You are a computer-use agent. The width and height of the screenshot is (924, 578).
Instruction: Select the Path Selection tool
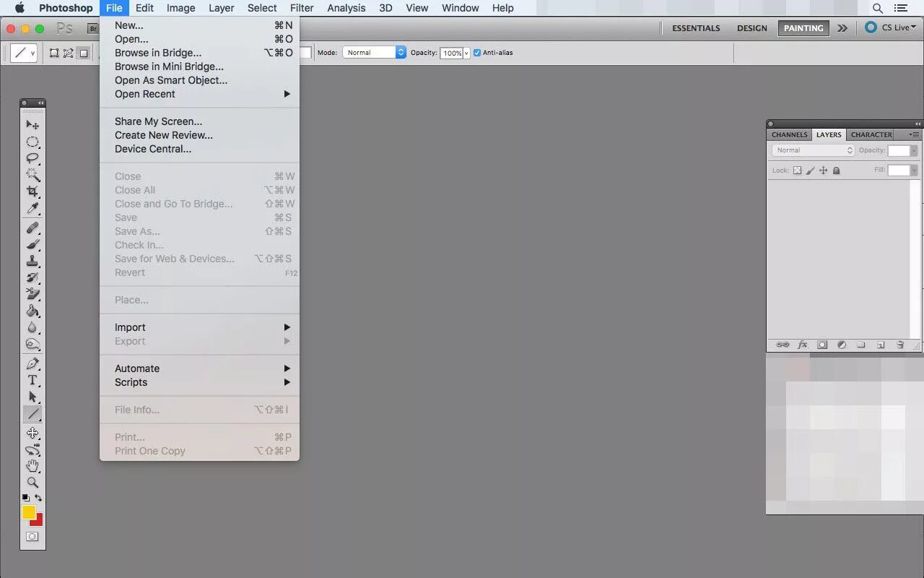tap(32, 397)
